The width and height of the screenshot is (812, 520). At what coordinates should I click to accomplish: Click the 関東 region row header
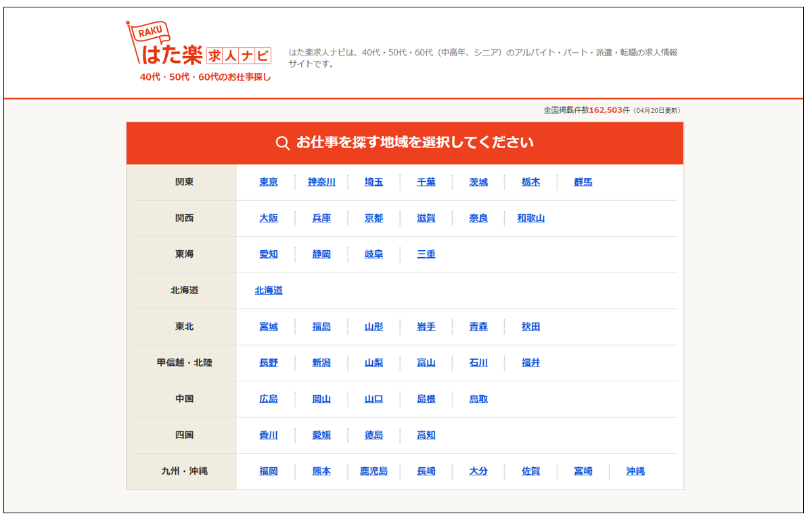pyautogui.click(x=184, y=183)
